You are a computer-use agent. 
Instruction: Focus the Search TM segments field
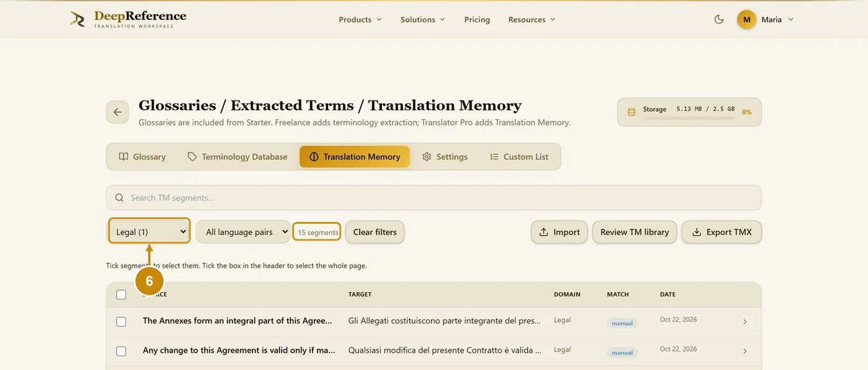pos(434,198)
